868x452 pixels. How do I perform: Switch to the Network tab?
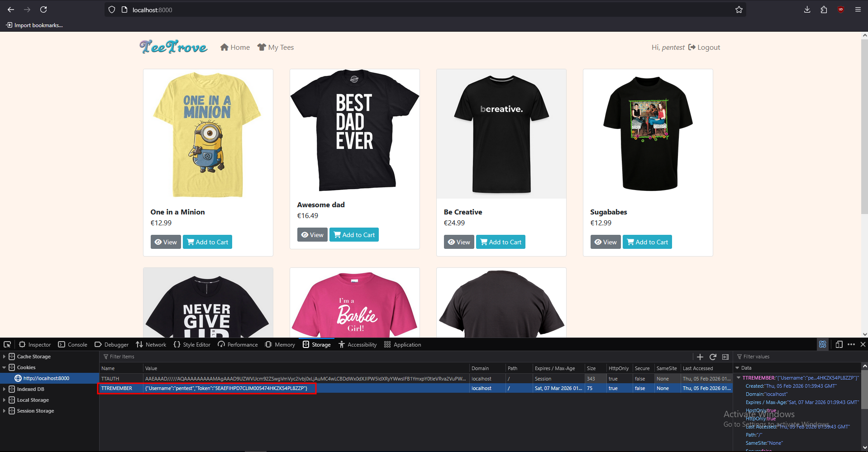[151, 344]
